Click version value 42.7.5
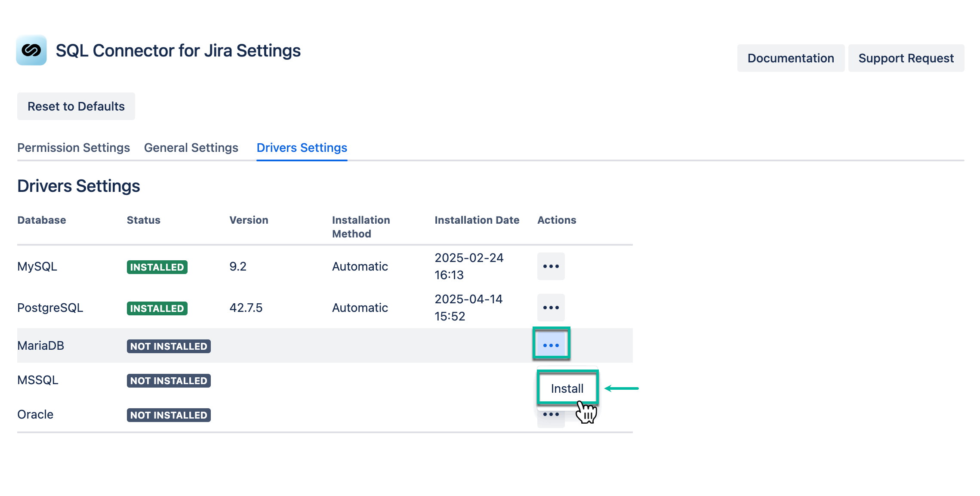The width and height of the screenshot is (980, 496). (x=246, y=308)
